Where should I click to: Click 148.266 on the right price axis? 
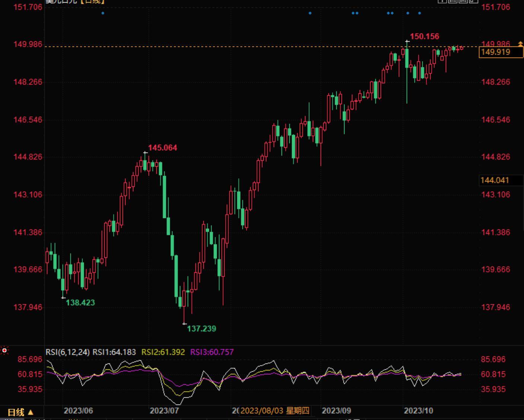(x=496, y=82)
